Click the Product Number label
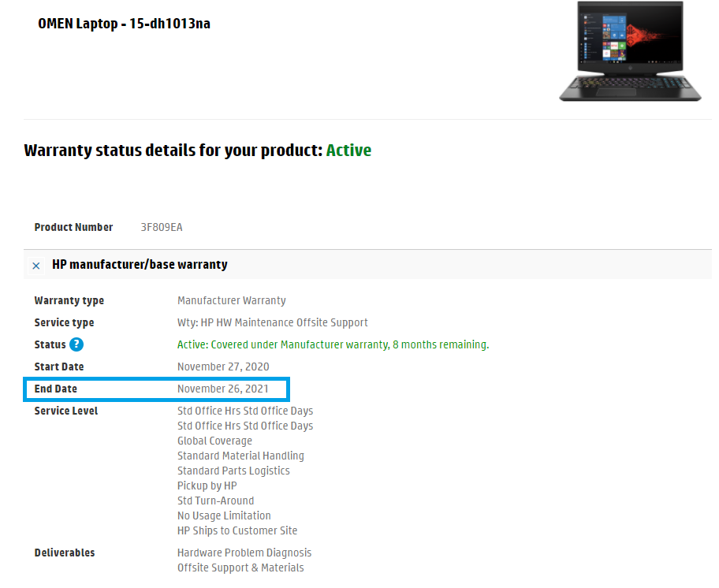 73,227
